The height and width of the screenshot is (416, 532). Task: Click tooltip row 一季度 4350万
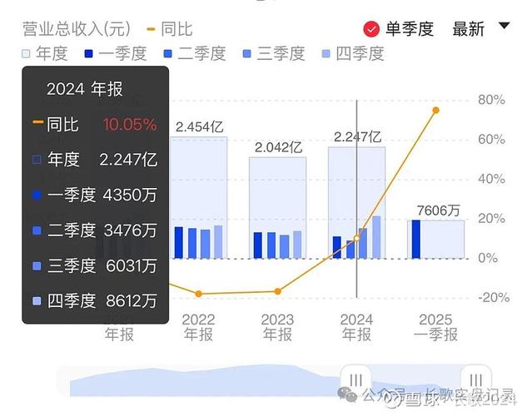[x=95, y=195]
